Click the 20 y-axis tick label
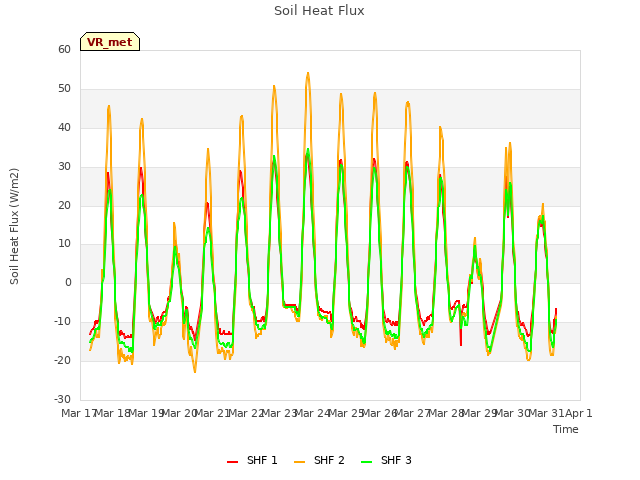Screen dimensions: 640x480 pyautogui.click(x=64, y=206)
